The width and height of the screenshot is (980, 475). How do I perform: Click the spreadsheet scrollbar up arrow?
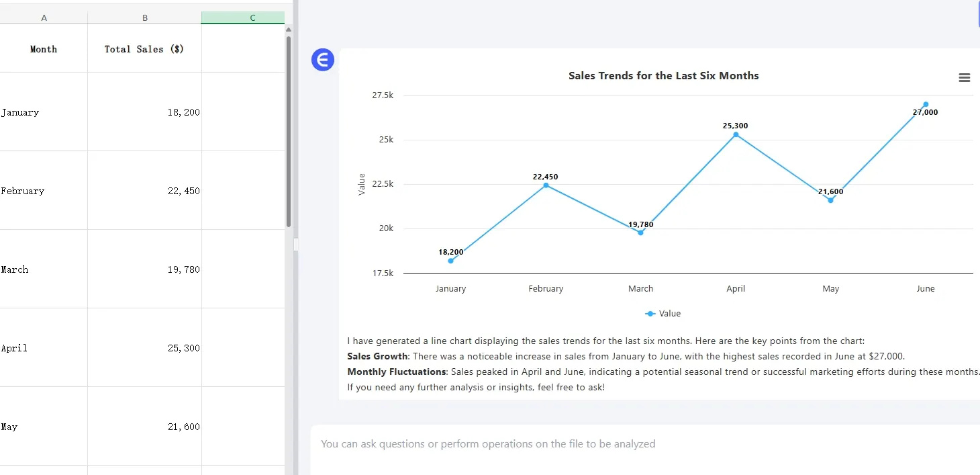click(x=289, y=30)
